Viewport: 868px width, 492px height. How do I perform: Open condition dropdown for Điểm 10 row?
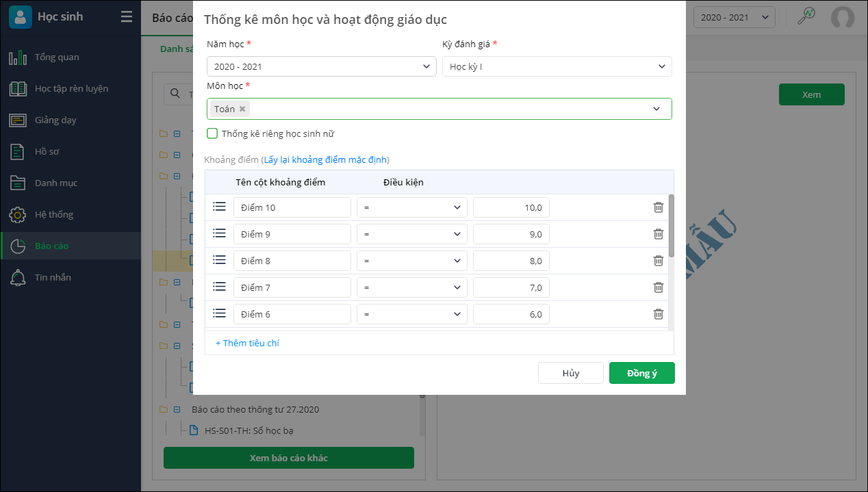(x=411, y=207)
